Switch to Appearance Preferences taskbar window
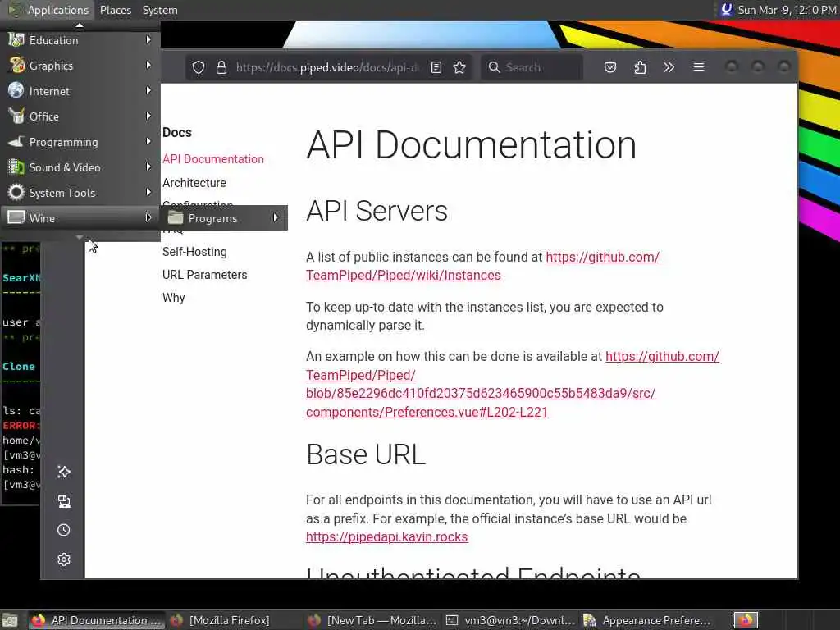This screenshot has width=840, height=630. tap(647, 620)
